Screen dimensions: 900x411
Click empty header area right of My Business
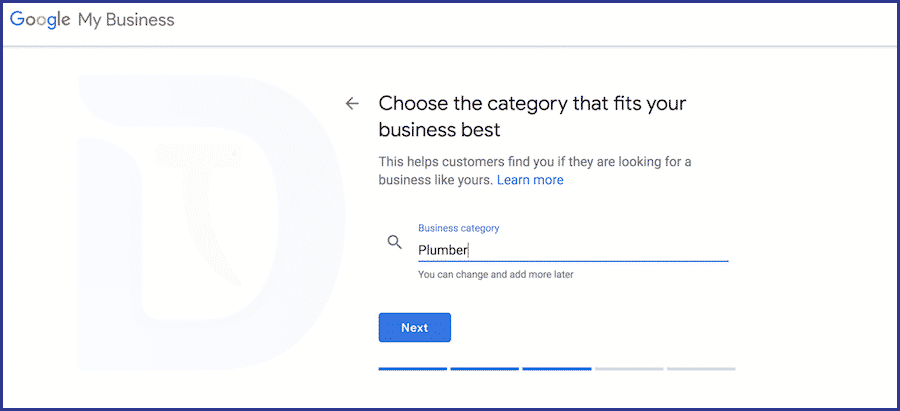pyautogui.click(x=534, y=22)
